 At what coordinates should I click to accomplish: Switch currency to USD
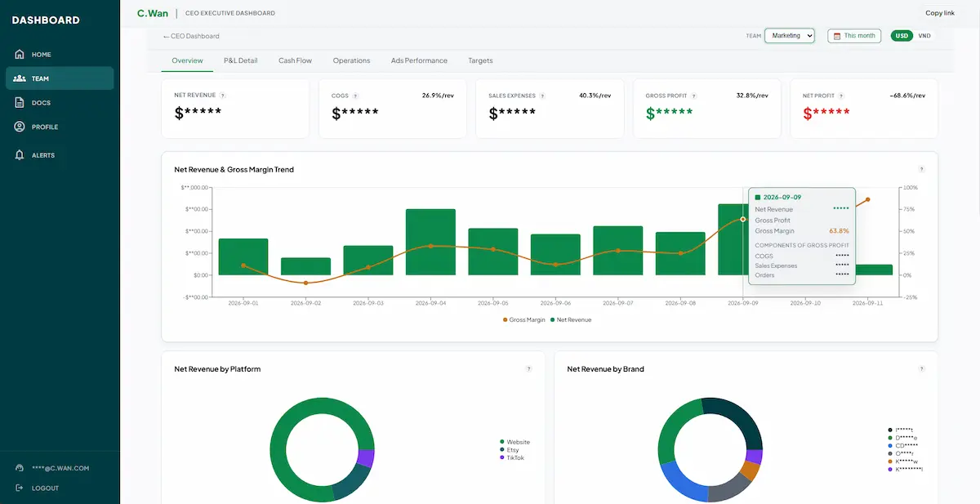point(902,36)
